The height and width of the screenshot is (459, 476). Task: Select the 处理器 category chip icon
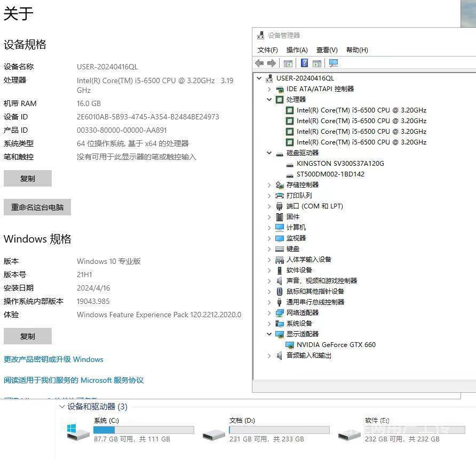(280, 100)
